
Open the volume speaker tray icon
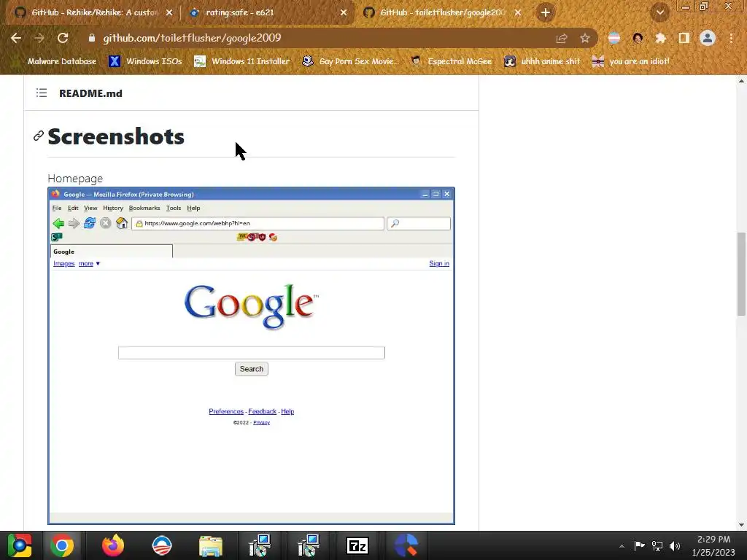coord(675,545)
